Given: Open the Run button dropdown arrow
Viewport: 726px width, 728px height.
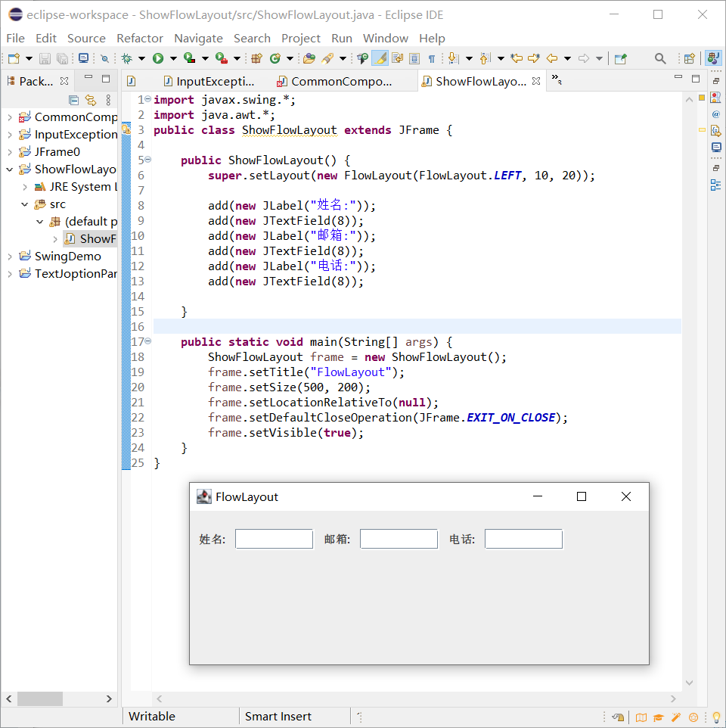Looking at the screenshot, I should 172,58.
